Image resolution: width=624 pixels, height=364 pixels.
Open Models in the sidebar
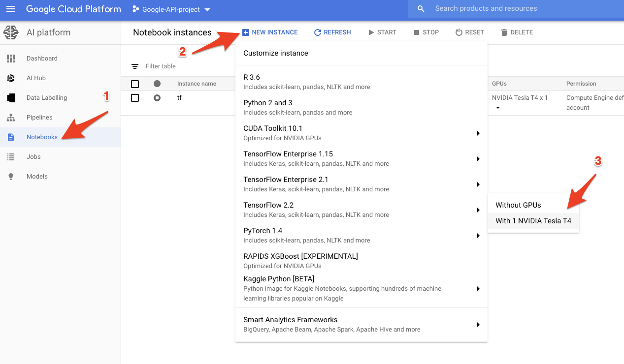pos(60,177)
